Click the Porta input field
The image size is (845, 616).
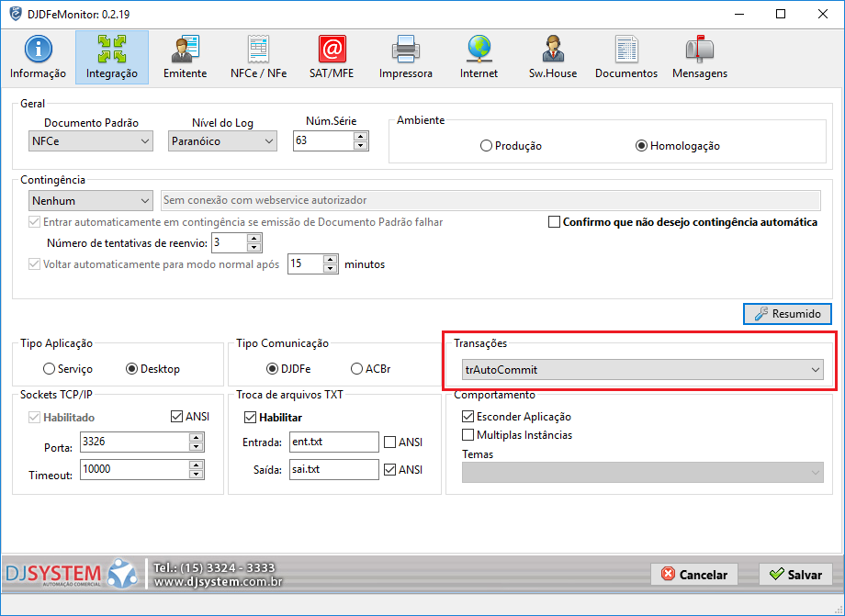coord(135,442)
